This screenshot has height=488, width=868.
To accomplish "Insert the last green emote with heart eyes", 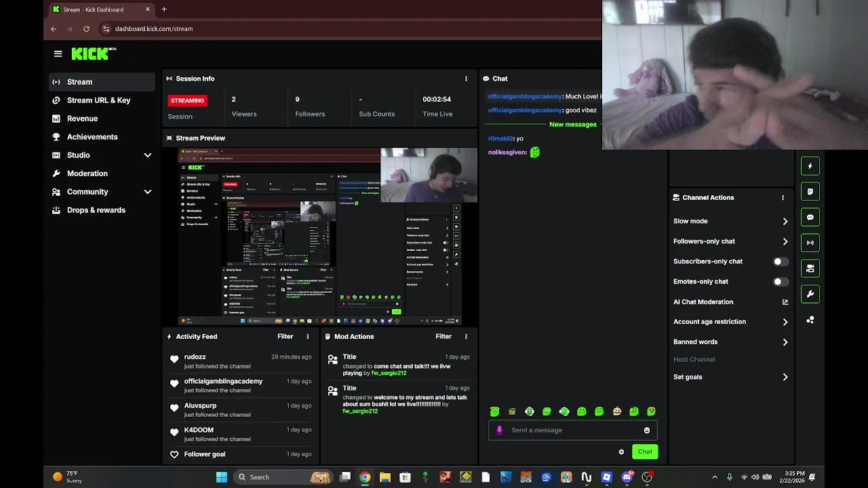I will 652,411.
